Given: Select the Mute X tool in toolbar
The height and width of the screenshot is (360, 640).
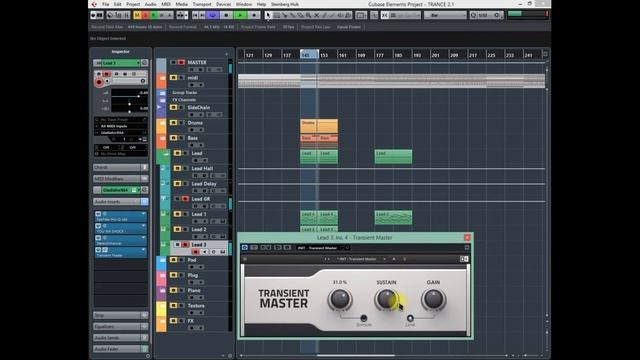Looking at the screenshot, I should [x=316, y=15].
